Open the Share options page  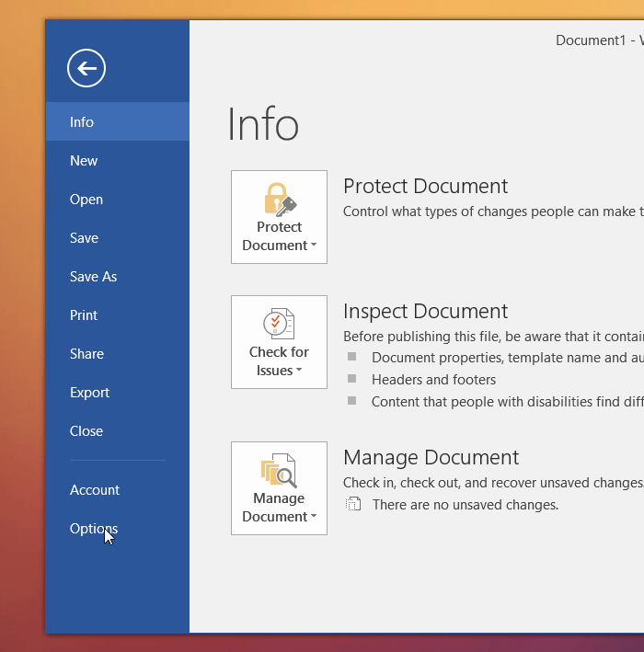[x=86, y=353]
